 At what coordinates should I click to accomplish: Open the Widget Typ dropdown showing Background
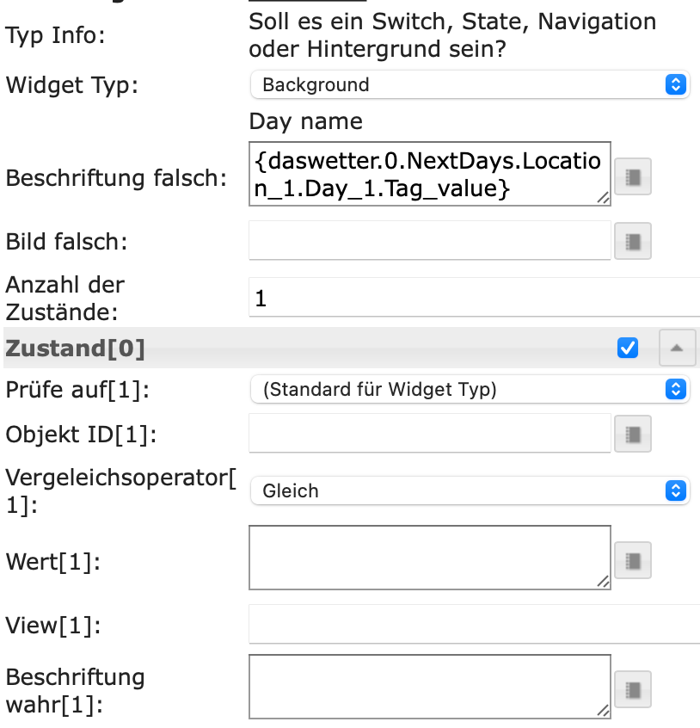470,84
